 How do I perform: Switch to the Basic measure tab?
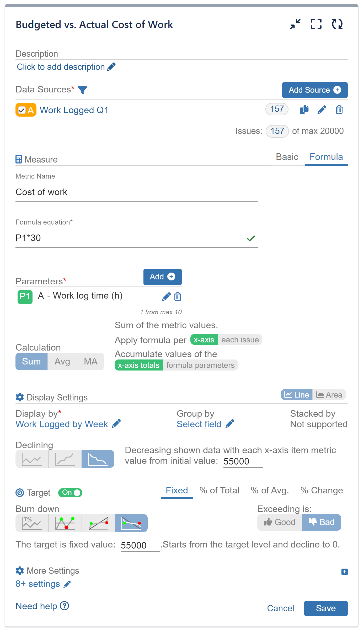click(287, 157)
